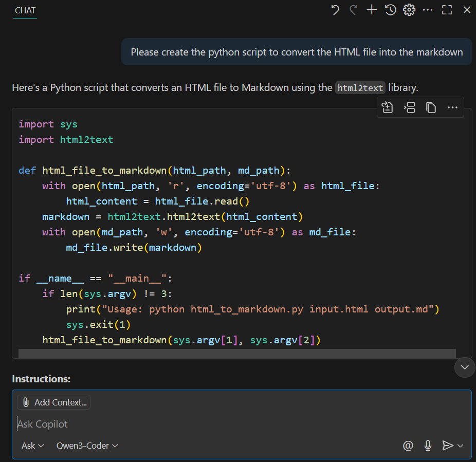The height and width of the screenshot is (462, 476).
Task: Copy the code block
Action: pyautogui.click(x=431, y=107)
